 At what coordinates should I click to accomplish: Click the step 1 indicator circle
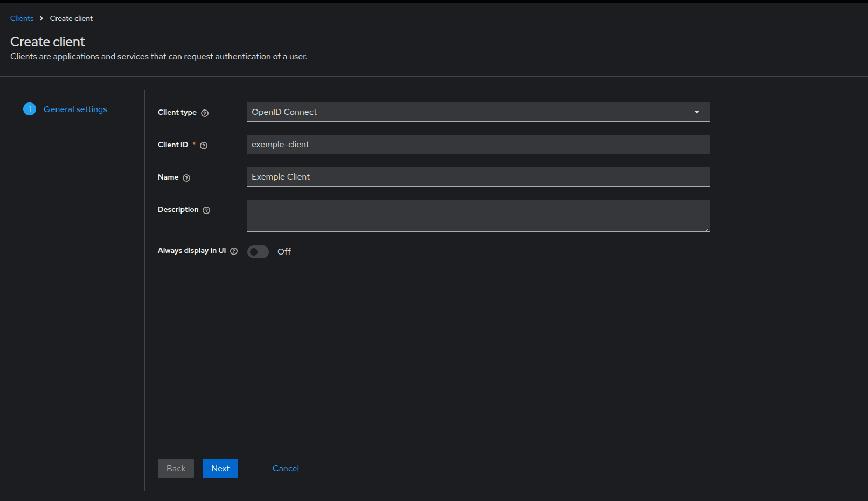tap(30, 109)
